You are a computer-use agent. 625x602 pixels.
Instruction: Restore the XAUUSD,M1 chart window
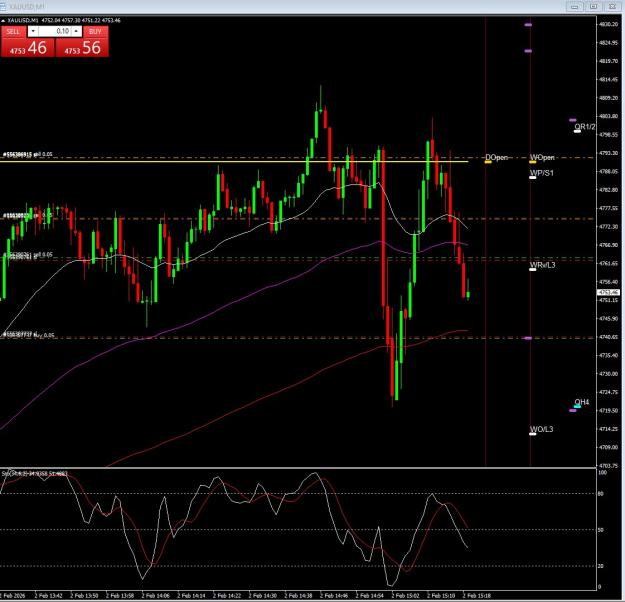593,6
